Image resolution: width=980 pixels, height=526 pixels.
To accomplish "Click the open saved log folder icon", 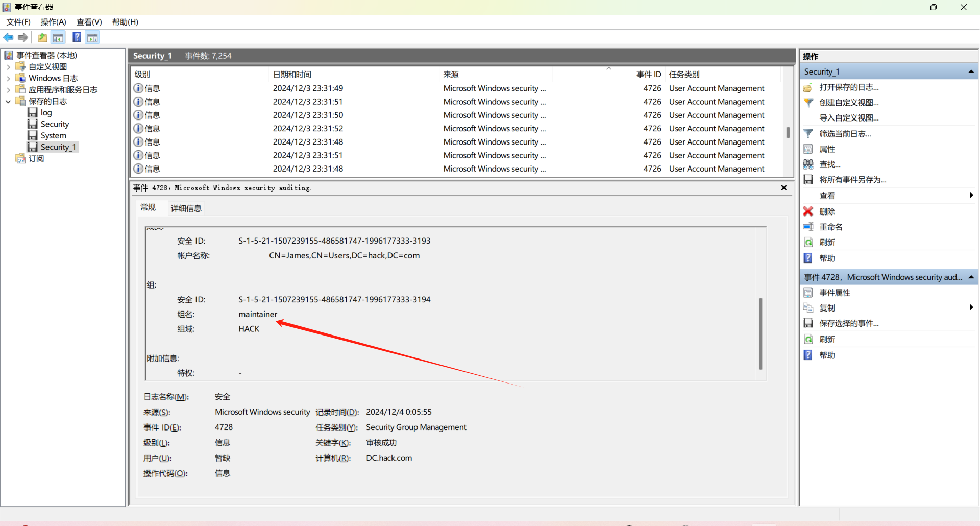I will click(808, 87).
